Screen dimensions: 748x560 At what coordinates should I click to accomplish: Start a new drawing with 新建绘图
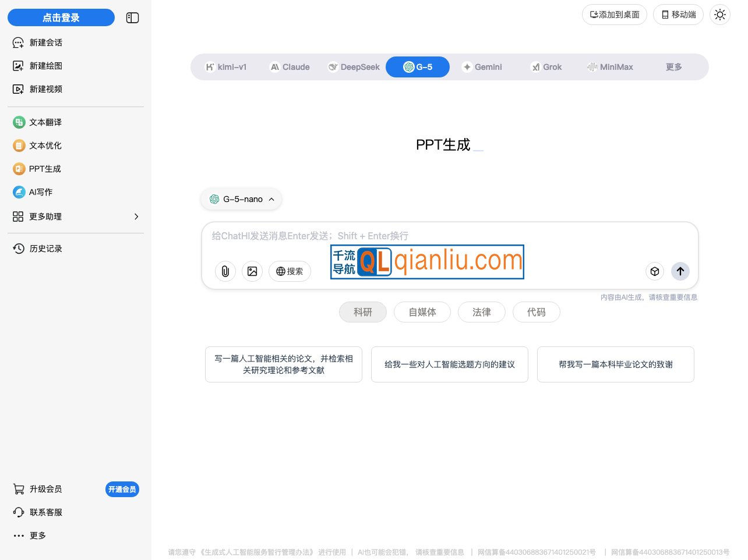(x=45, y=66)
